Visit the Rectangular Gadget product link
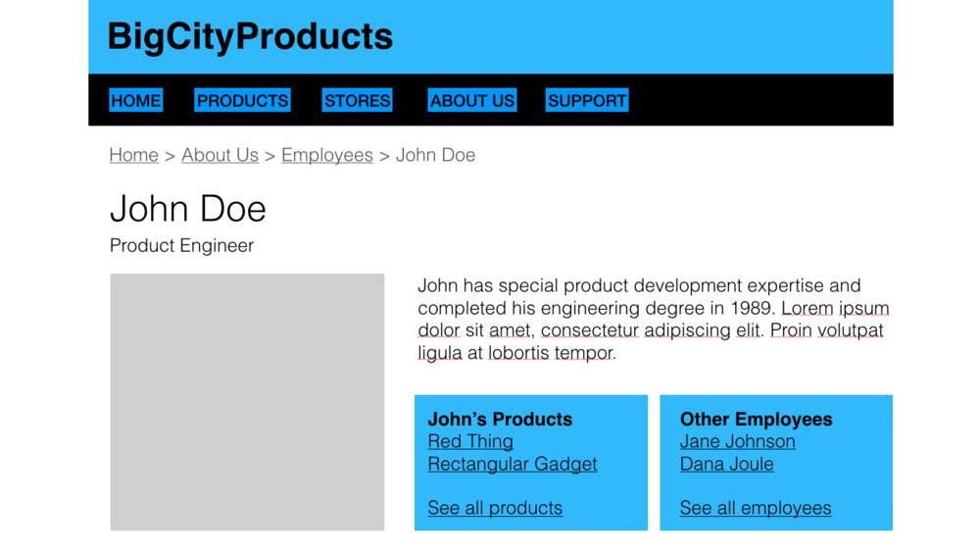This screenshot has height=554, width=980. 513,464
